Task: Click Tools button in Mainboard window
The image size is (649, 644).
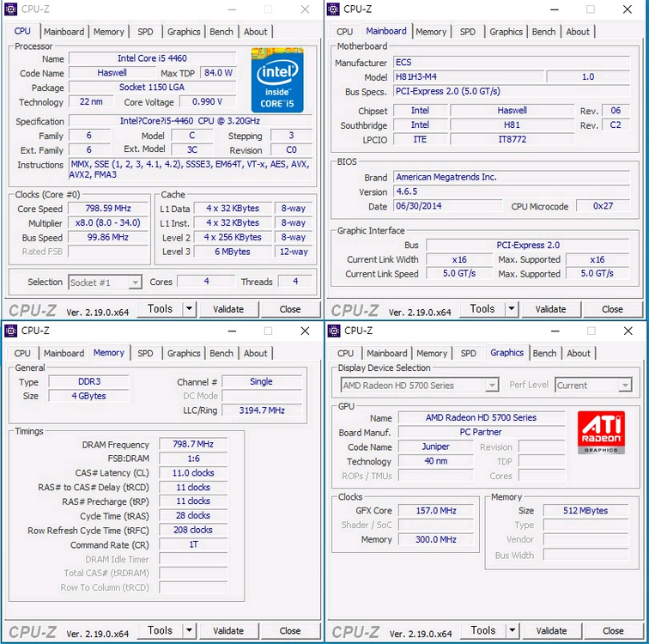Action: [482, 309]
